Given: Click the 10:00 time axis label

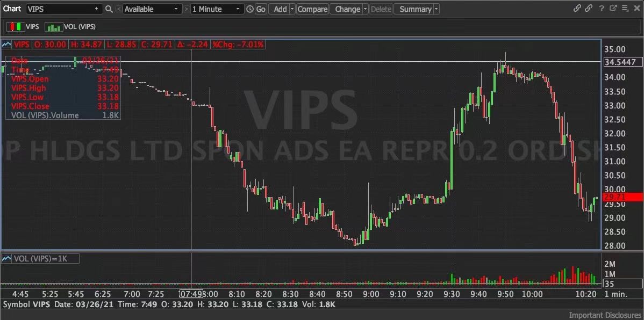Looking at the screenshot, I should pyautogui.click(x=532, y=294).
